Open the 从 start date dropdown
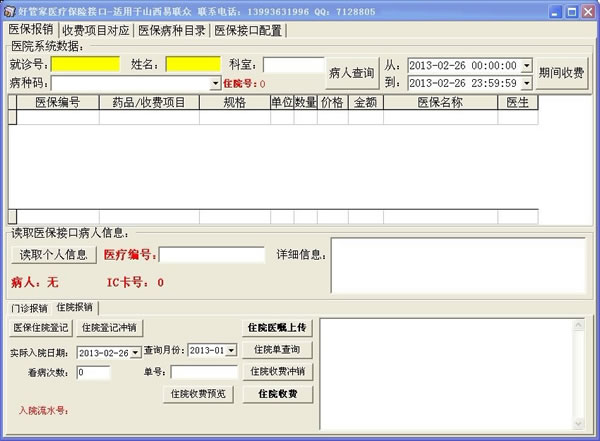The image size is (600, 441). coord(526,65)
